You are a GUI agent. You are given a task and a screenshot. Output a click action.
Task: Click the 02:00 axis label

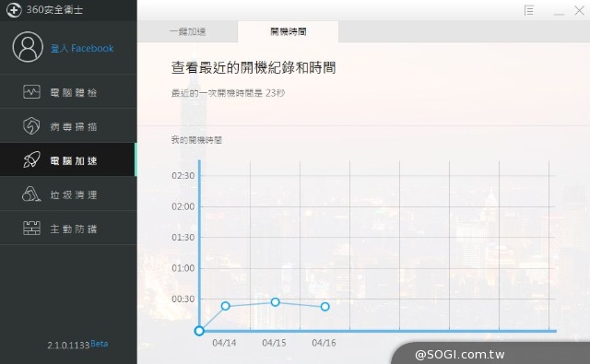click(183, 206)
